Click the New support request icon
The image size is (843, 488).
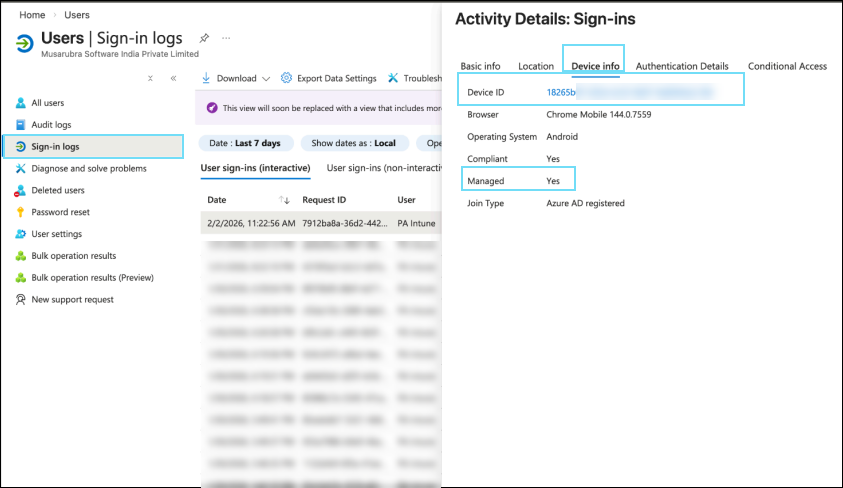coord(20,300)
